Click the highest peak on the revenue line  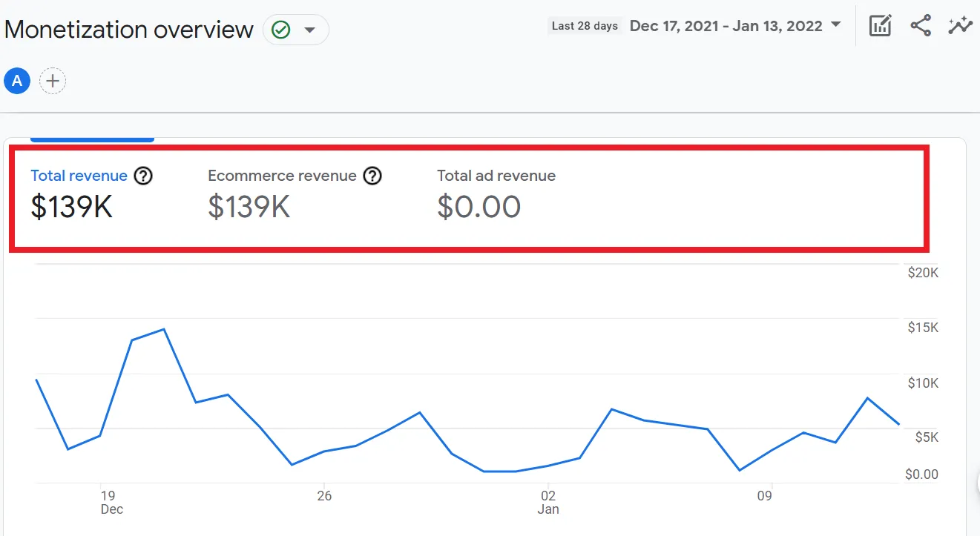(163, 329)
